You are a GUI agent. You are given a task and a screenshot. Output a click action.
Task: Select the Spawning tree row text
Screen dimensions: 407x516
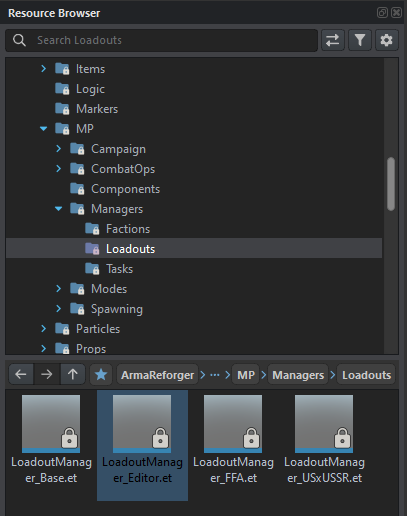click(x=117, y=309)
